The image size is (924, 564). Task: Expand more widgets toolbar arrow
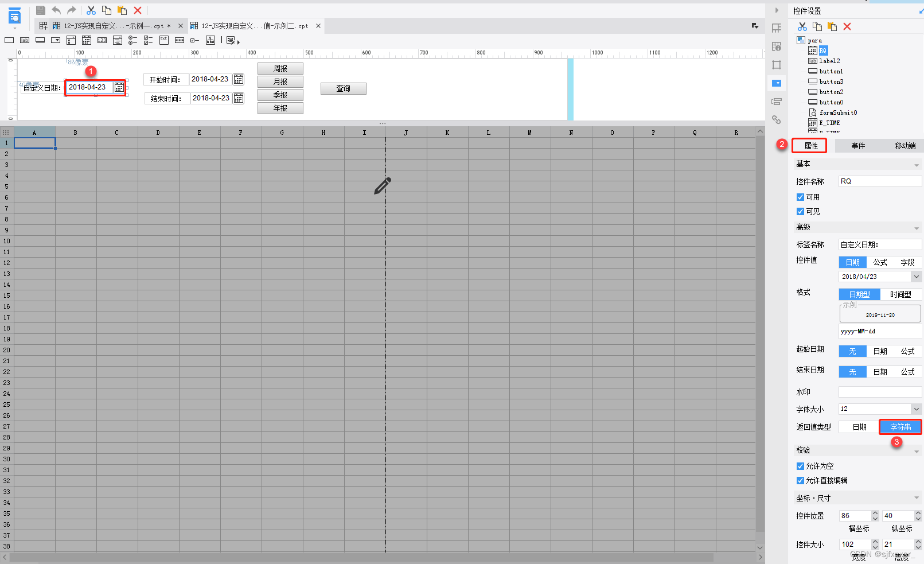click(238, 42)
